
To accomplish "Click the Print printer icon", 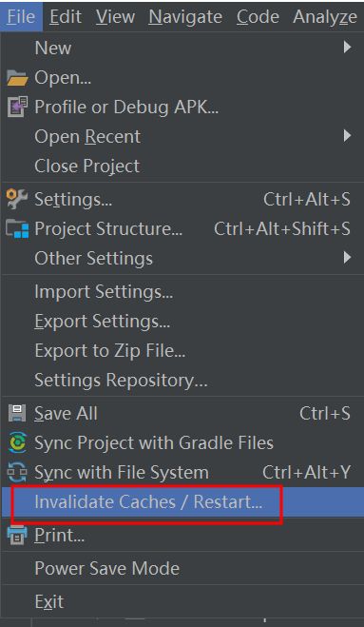I will click(x=17, y=535).
